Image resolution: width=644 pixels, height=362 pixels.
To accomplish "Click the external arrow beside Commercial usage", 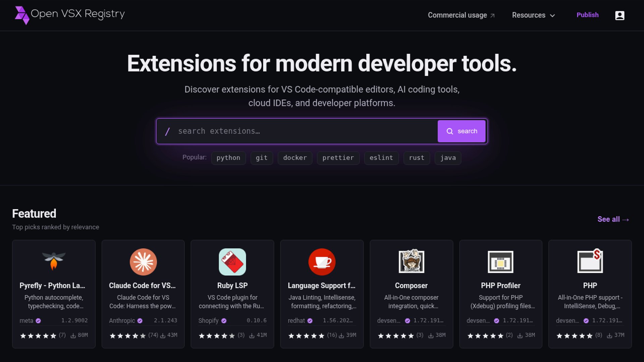I will [x=492, y=15].
